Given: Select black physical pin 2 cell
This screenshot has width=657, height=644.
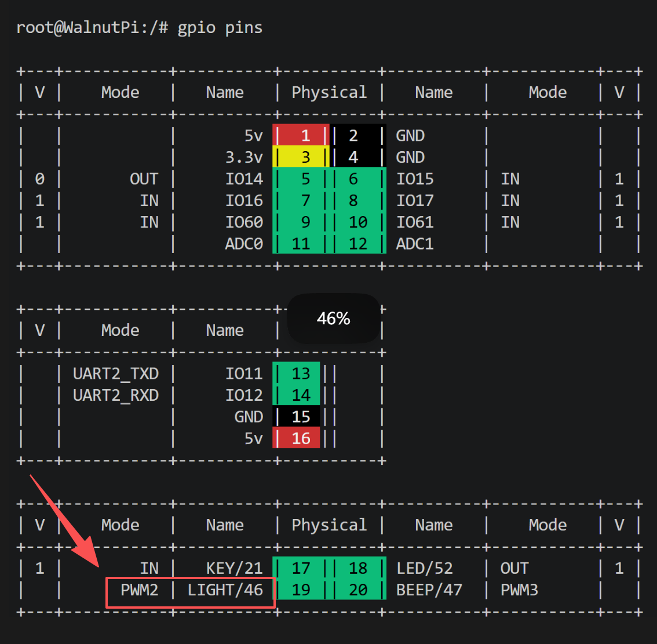Looking at the screenshot, I should coord(358,136).
